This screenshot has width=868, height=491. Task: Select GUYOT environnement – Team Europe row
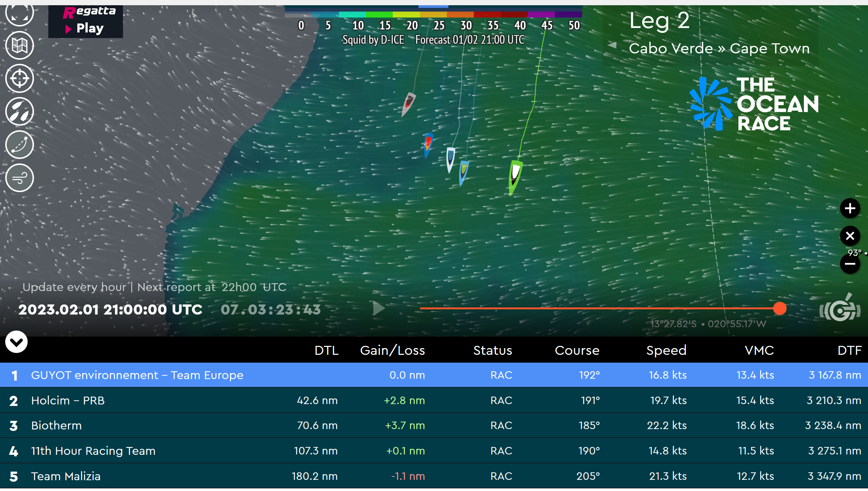[434, 375]
